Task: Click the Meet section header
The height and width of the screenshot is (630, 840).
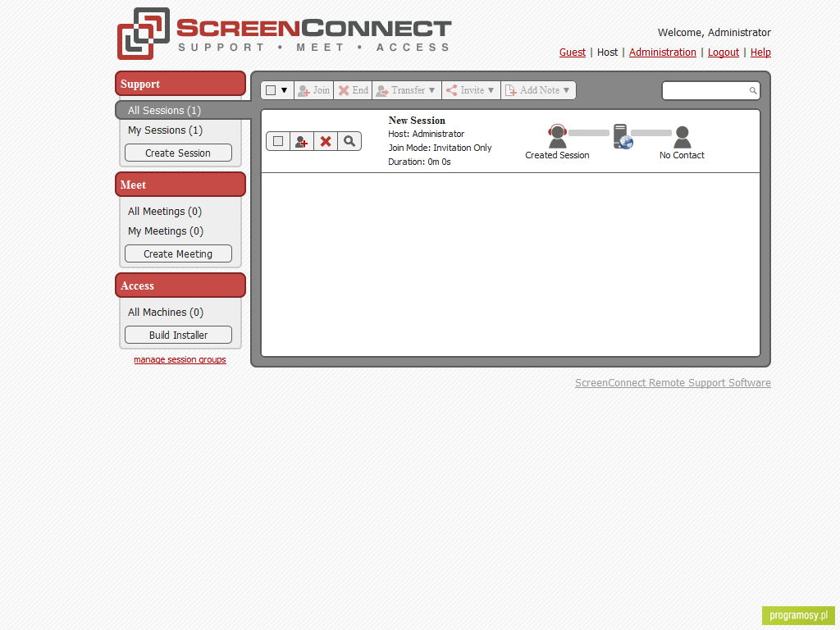Action: tap(180, 185)
